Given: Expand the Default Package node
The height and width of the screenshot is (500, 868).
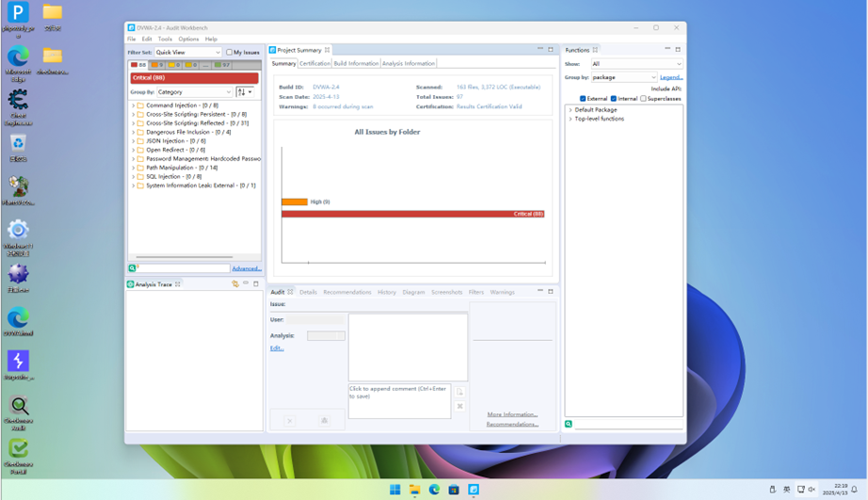Looking at the screenshot, I should [571, 109].
